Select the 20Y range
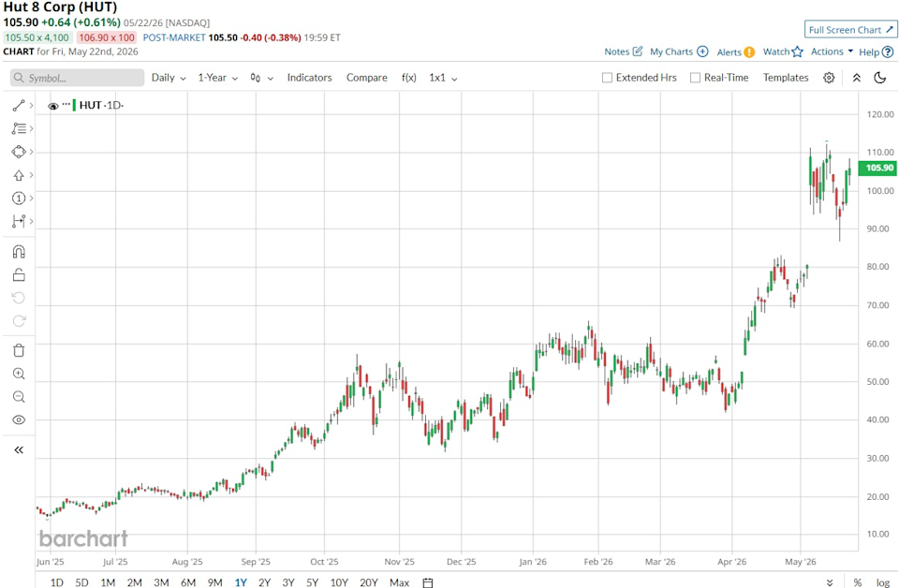899x588 pixels. click(369, 582)
